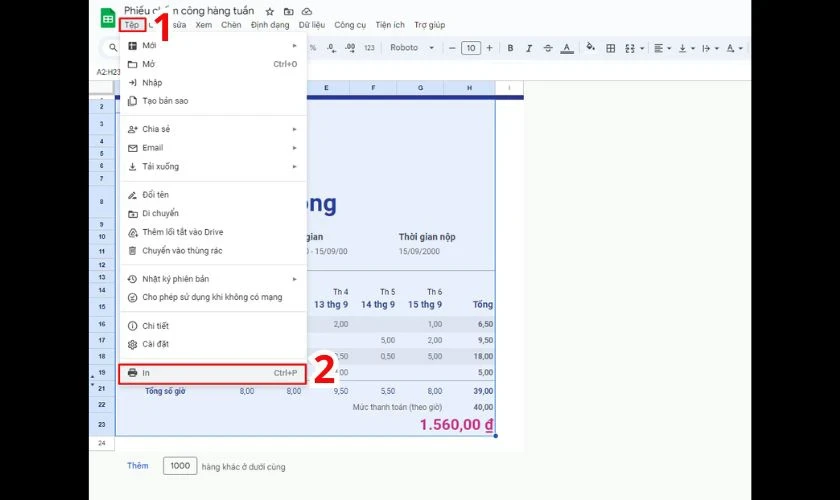Select column H header
This screenshot has height=500, width=840.
pyautogui.click(x=469, y=87)
